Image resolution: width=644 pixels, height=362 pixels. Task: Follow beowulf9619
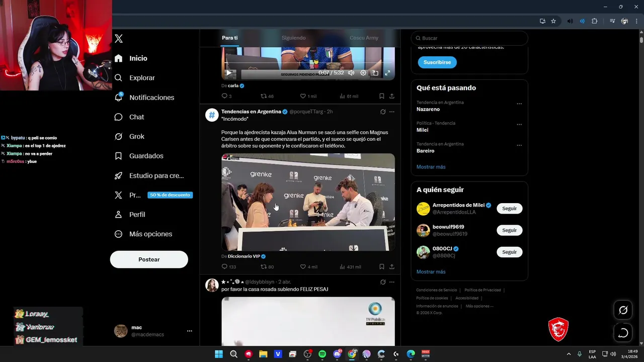[509, 230]
